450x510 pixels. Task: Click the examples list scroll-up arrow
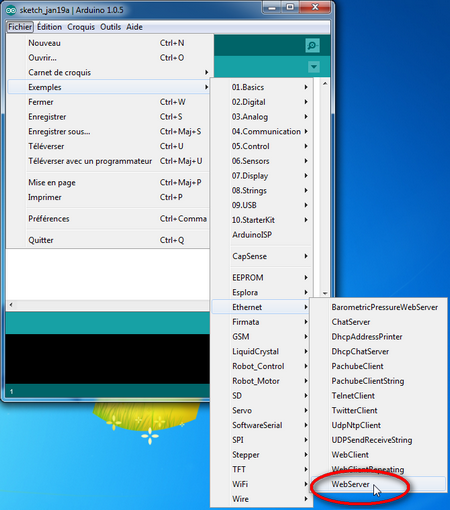click(x=325, y=83)
